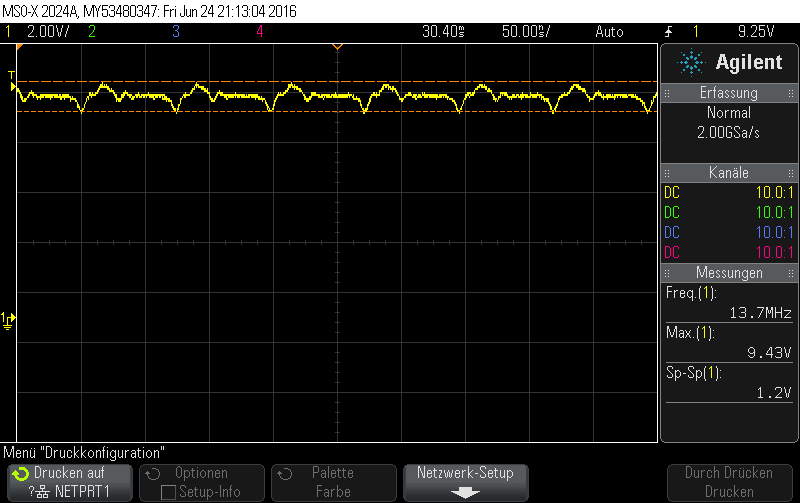
Task: Open the Erfassung panel header
Action: pyautogui.click(x=729, y=93)
